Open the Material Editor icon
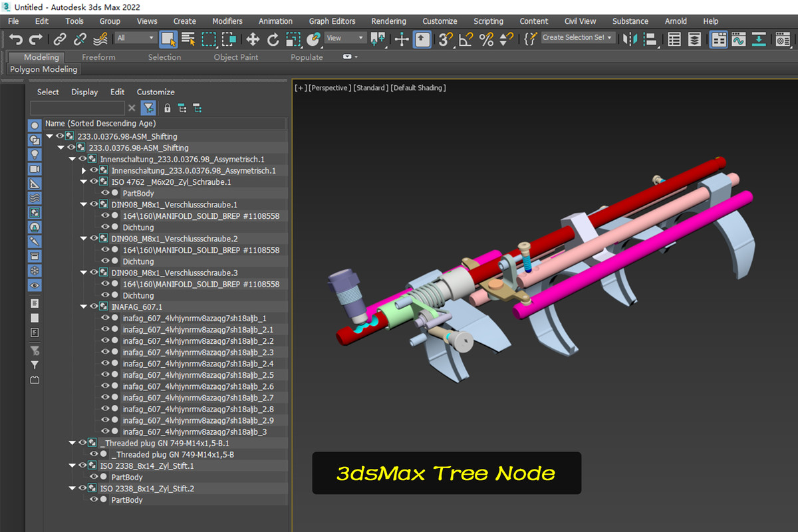The width and height of the screenshot is (798, 532). [783, 39]
